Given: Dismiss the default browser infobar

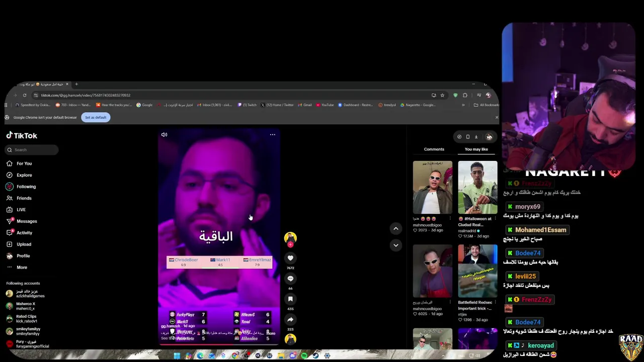Looking at the screenshot, I should [497, 117].
